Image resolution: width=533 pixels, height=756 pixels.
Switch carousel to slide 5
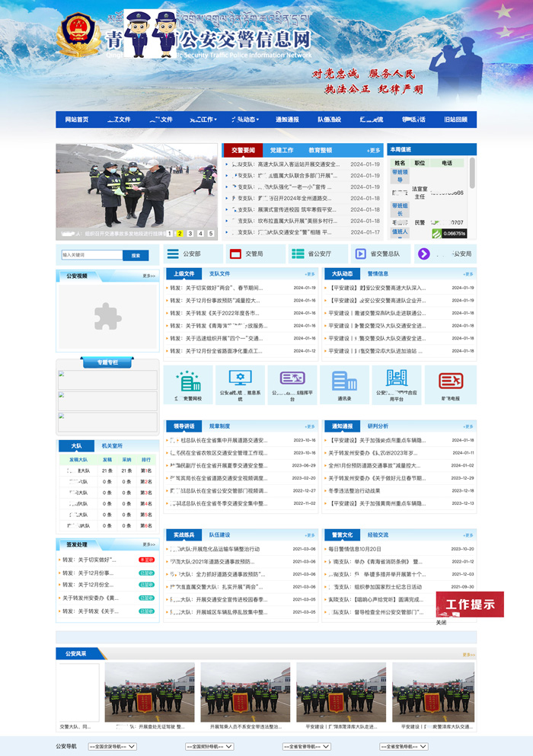coord(211,234)
